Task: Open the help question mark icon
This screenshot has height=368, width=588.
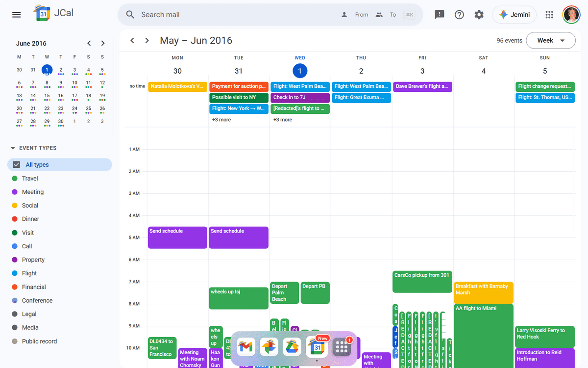Action: (x=459, y=15)
